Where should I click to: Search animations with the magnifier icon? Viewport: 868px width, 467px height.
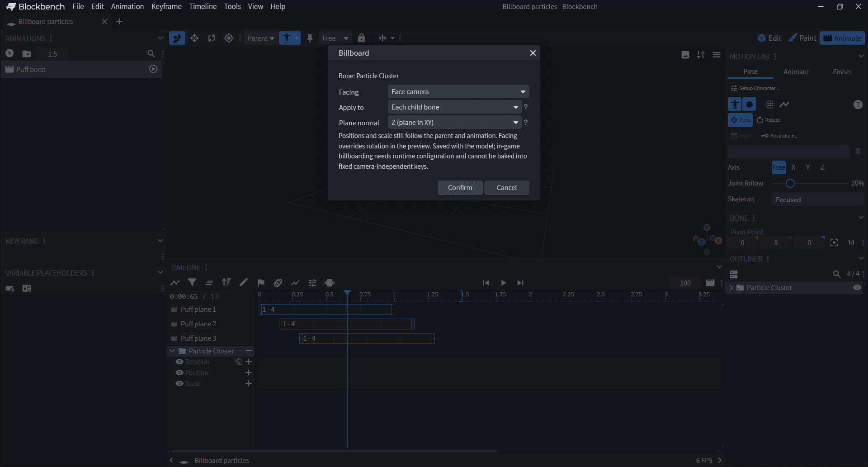[x=151, y=54]
